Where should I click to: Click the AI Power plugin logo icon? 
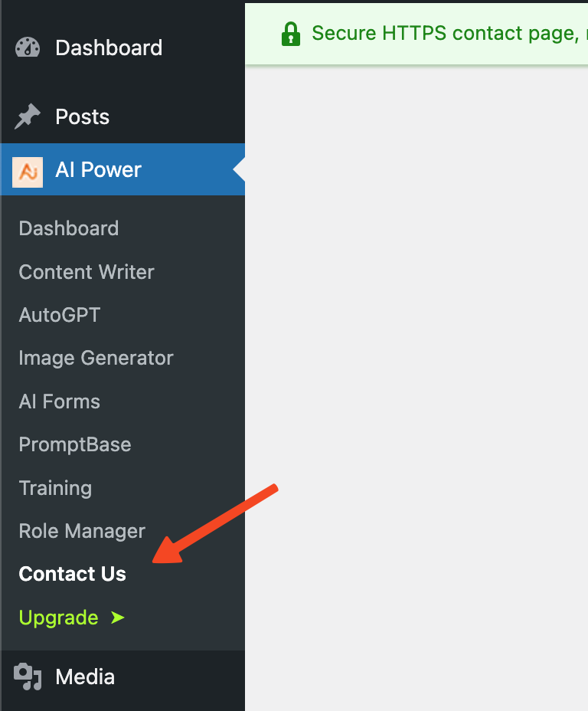pos(28,169)
